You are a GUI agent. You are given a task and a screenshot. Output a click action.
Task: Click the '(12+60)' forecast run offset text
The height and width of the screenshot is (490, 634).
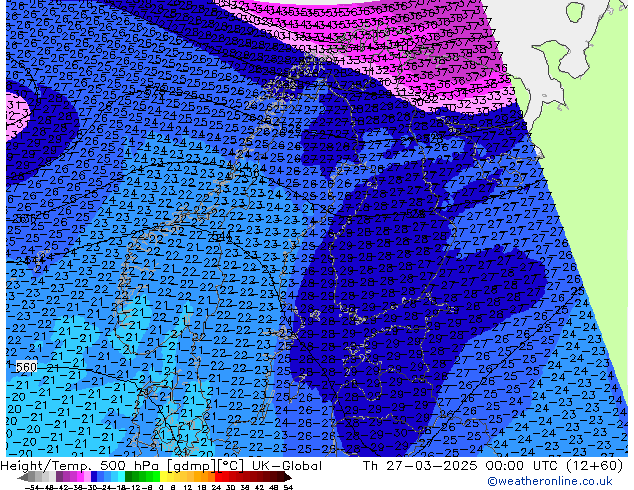click(x=594, y=466)
